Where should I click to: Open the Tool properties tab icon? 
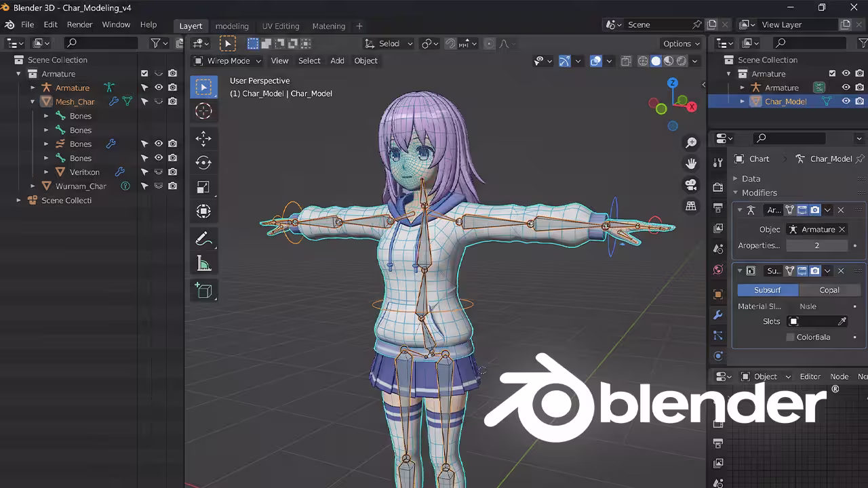click(x=718, y=163)
